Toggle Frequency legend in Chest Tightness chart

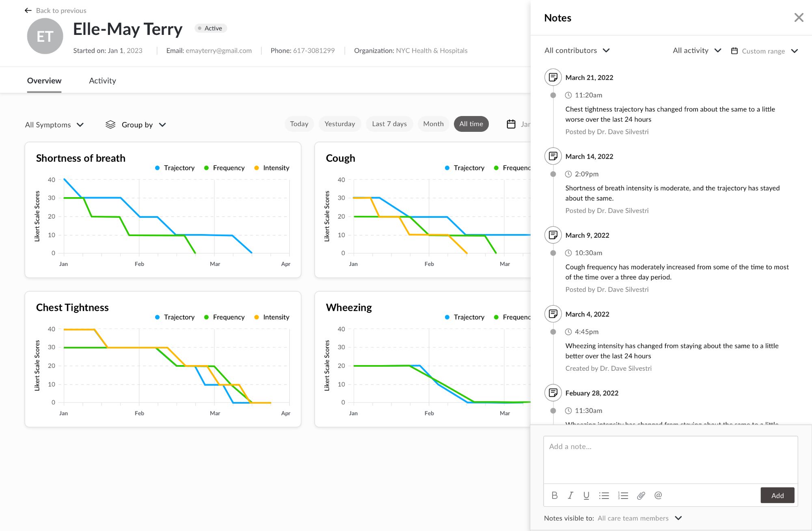224,317
